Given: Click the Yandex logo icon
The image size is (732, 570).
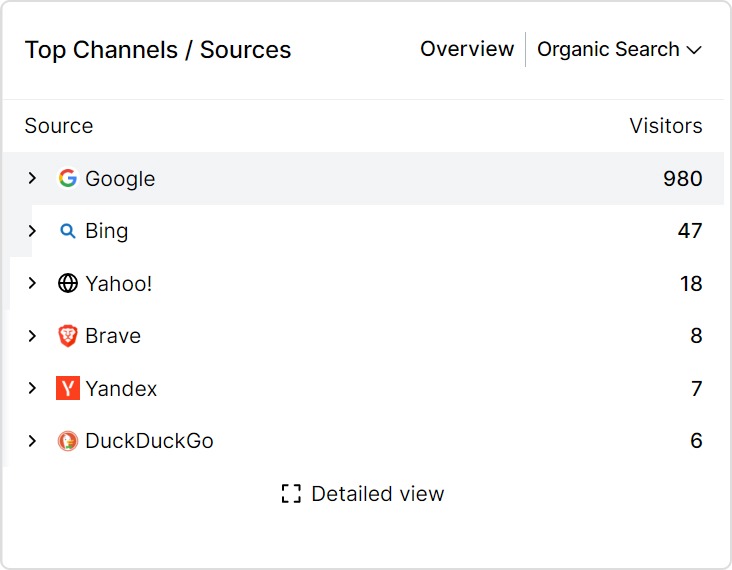Looking at the screenshot, I should [x=68, y=388].
